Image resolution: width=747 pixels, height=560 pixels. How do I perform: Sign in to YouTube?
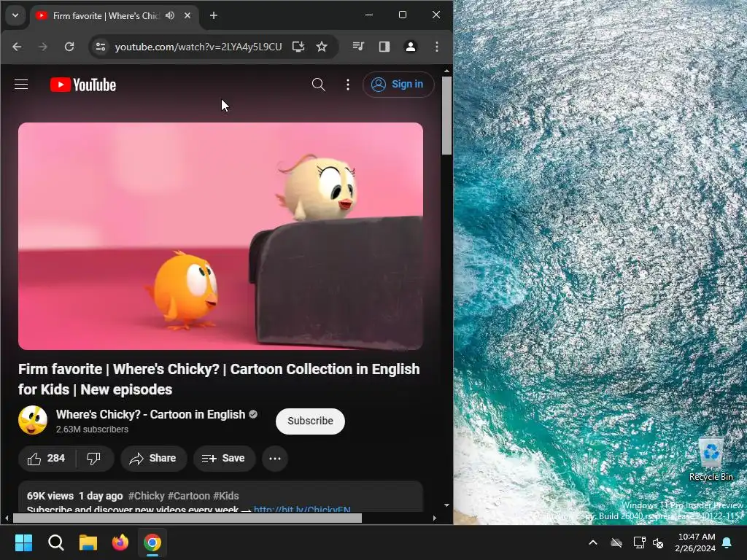(x=398, y=85)
